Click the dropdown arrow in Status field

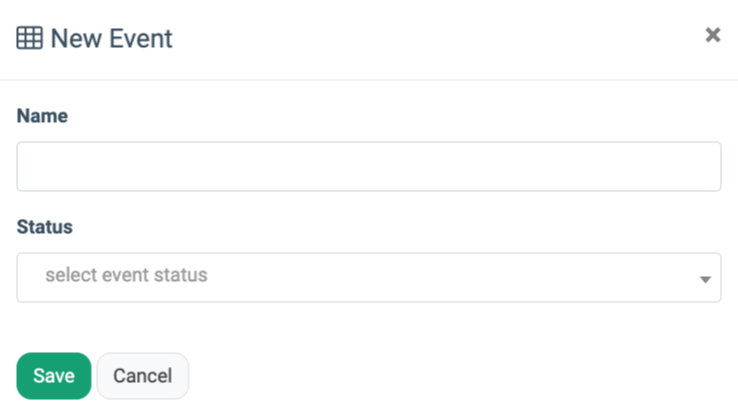tap(705, 279)
